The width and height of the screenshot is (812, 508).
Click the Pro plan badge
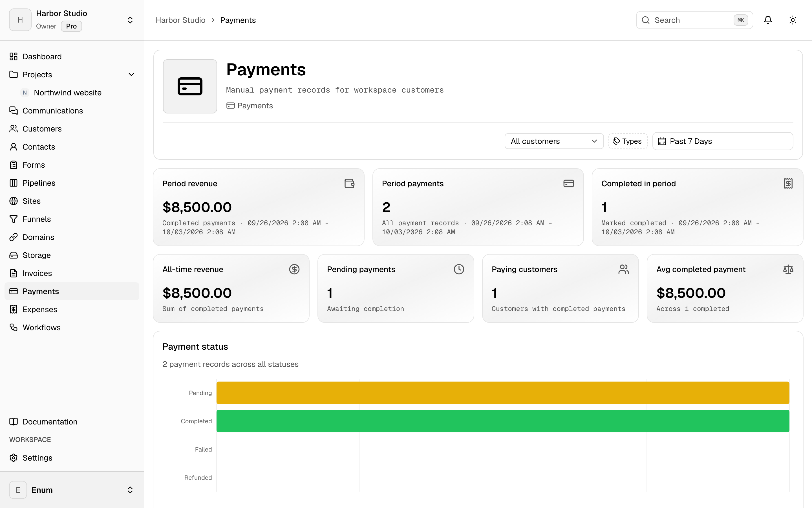(71, 26)
